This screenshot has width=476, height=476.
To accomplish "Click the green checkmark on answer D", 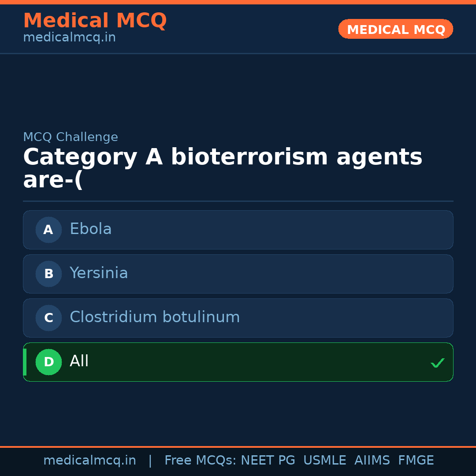I will point(438,362).
